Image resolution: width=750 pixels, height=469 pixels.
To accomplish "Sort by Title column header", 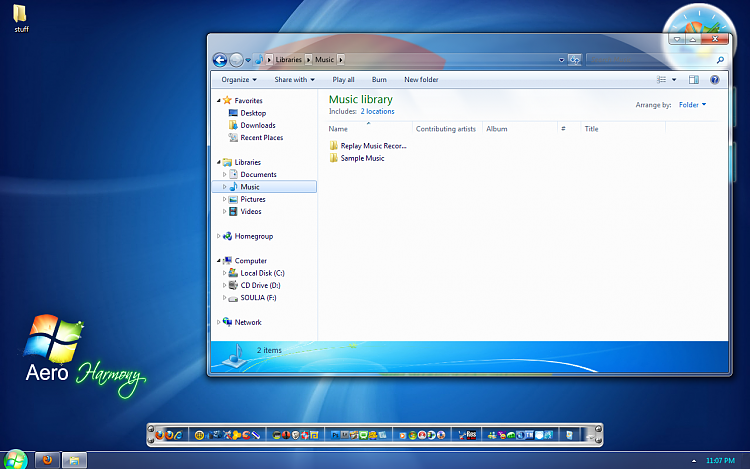I will (623, 129).
